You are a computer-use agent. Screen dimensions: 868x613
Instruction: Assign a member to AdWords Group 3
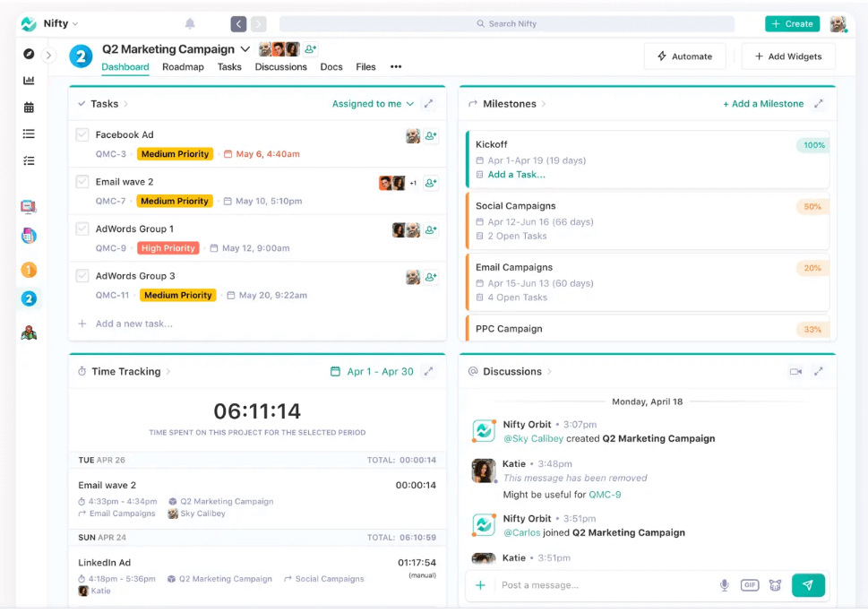coord(431,277)
